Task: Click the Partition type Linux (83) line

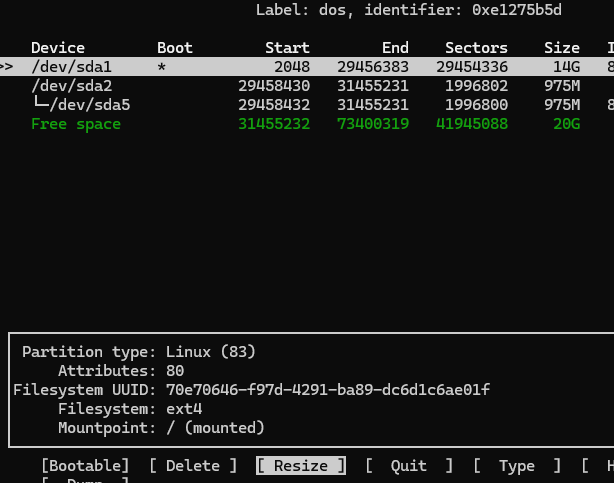Action: pyautogui.click(x=139, y=352)
